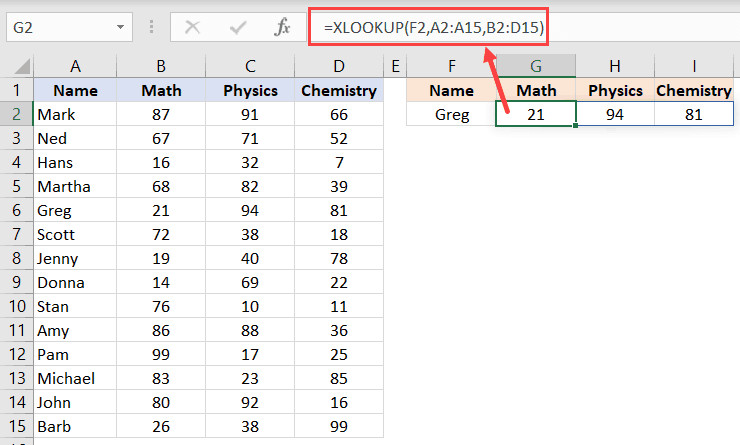The image size is (740, 445).
Task: Select cell with name Scott
Action: pyautogui.click(x=75, y=234)
